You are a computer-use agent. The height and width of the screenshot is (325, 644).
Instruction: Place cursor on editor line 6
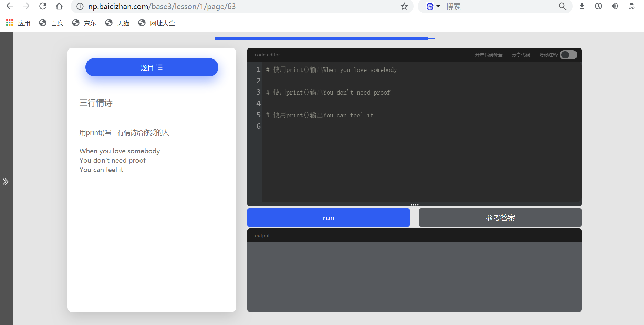point(422,126)
